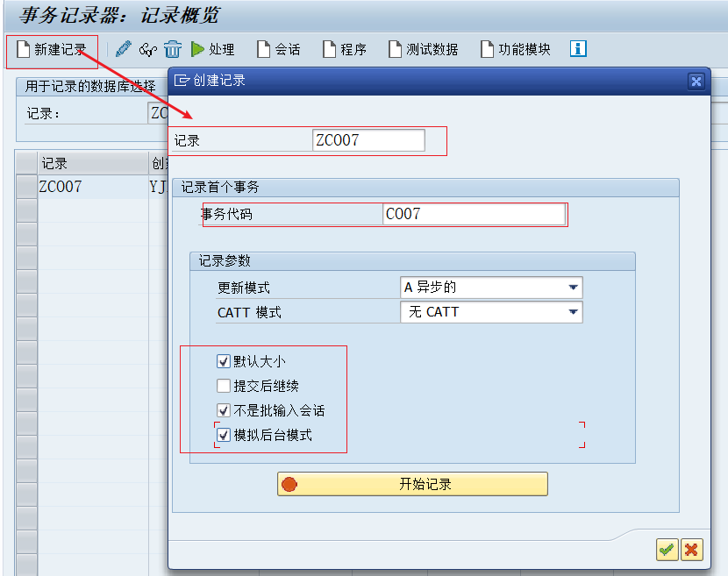Check the 提交后继续 checkbox
This screenshot has width=728, height=576.
click(x=224, y=386)
